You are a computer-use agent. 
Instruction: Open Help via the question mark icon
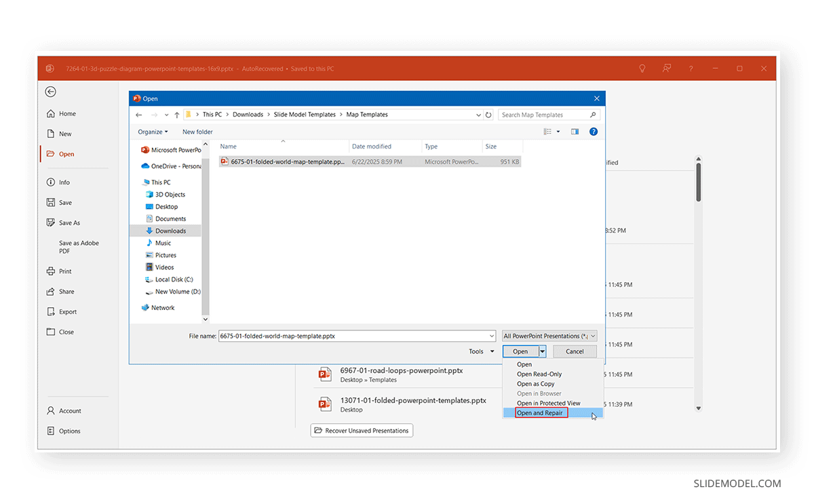pyautogui.click(x=691, y=69)
